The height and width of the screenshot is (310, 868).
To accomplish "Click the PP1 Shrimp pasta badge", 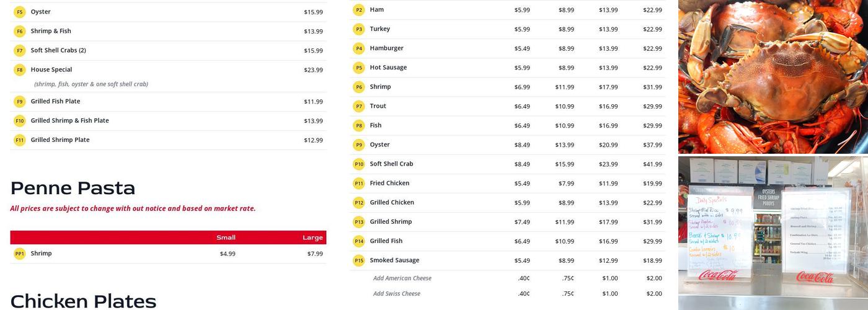I will 19,254.
